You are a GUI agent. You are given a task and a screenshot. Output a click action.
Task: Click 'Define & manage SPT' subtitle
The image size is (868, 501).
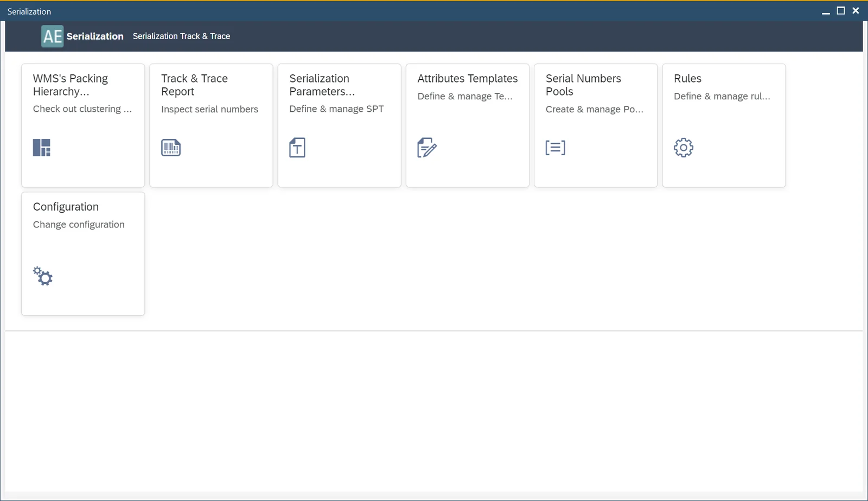336,109
